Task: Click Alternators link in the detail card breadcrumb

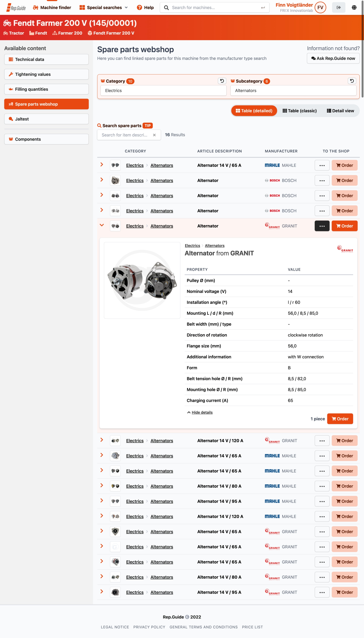Action: [214, 245]
